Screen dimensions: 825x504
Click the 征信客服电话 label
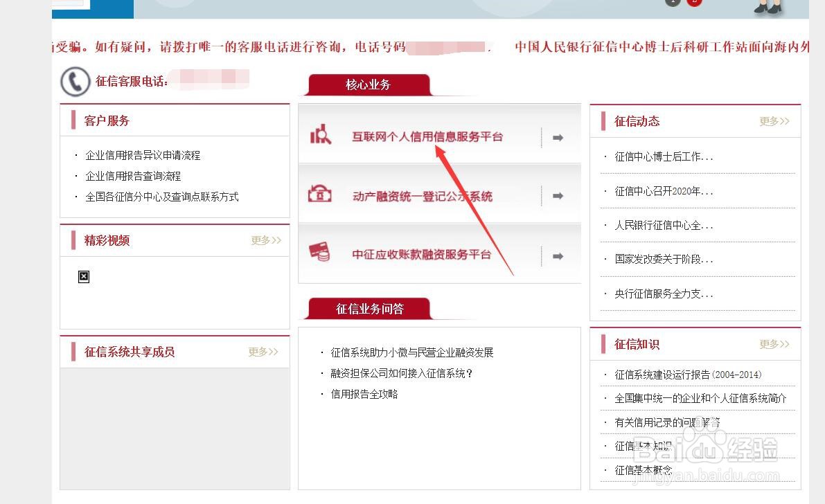[x=132, y=82]
